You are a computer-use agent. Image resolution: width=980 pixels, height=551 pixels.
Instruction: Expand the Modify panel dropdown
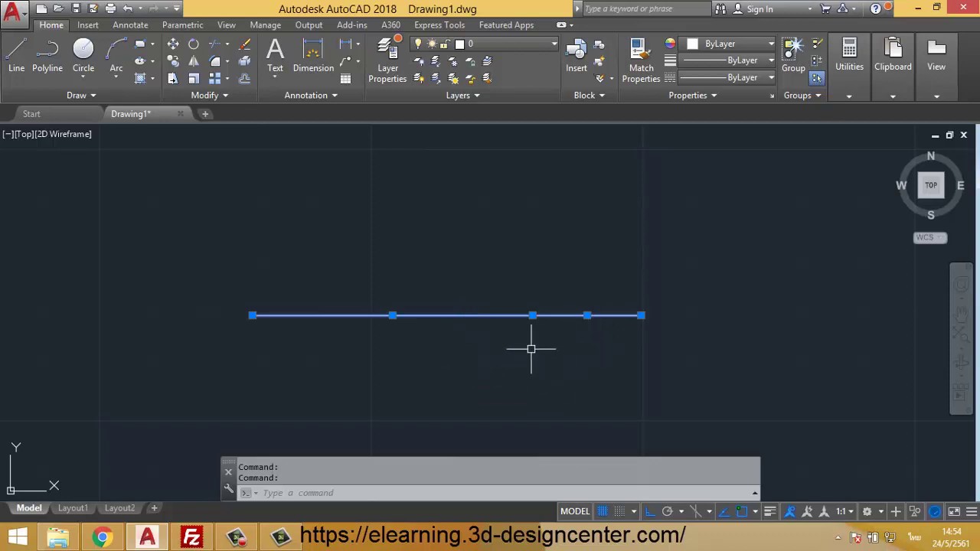(x=210, y=96)
